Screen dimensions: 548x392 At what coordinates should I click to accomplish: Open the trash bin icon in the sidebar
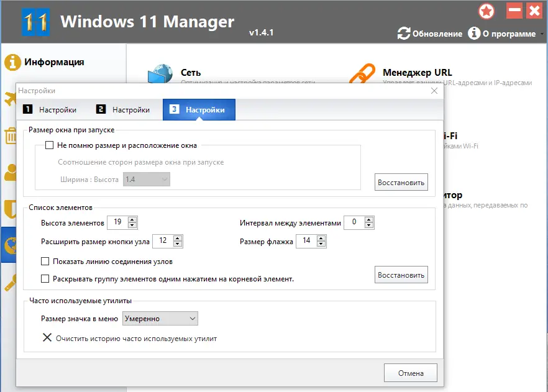coord(11,135)
